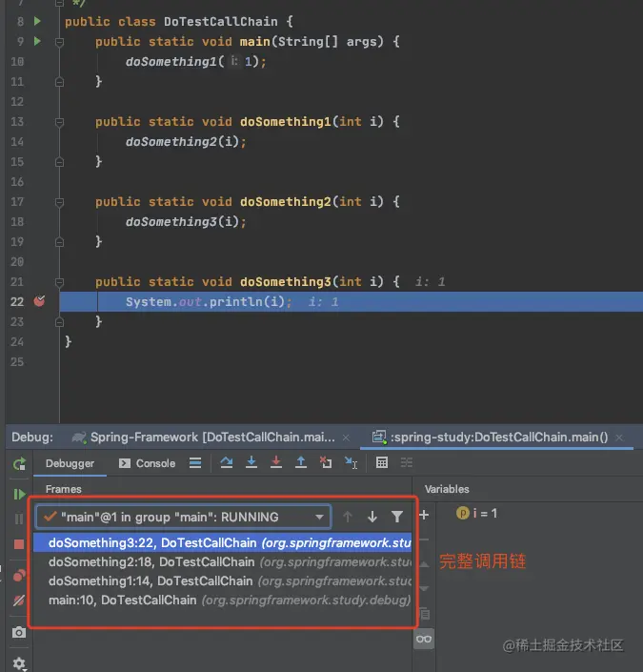Image resolution: width=643 pixels, height=672 pixels.
Task: Filter frames with the funnel icon
Action: point(397,517)
